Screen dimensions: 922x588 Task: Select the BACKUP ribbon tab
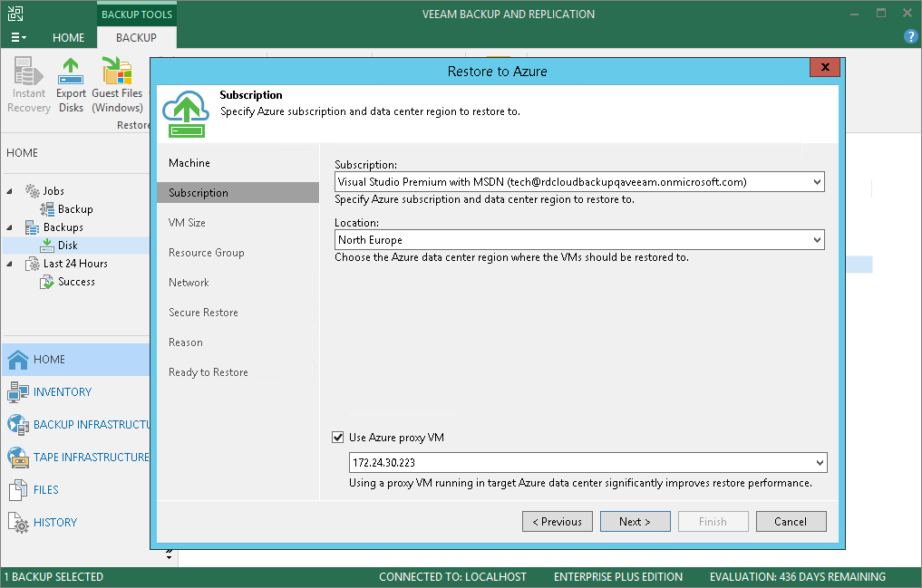click(x=136, y=37)
